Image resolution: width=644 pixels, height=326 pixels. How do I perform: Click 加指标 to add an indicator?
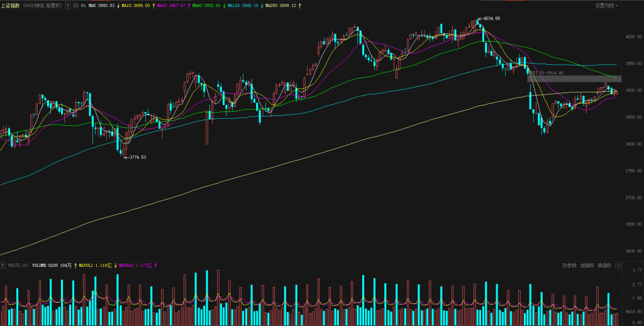[x=586, y=266]
